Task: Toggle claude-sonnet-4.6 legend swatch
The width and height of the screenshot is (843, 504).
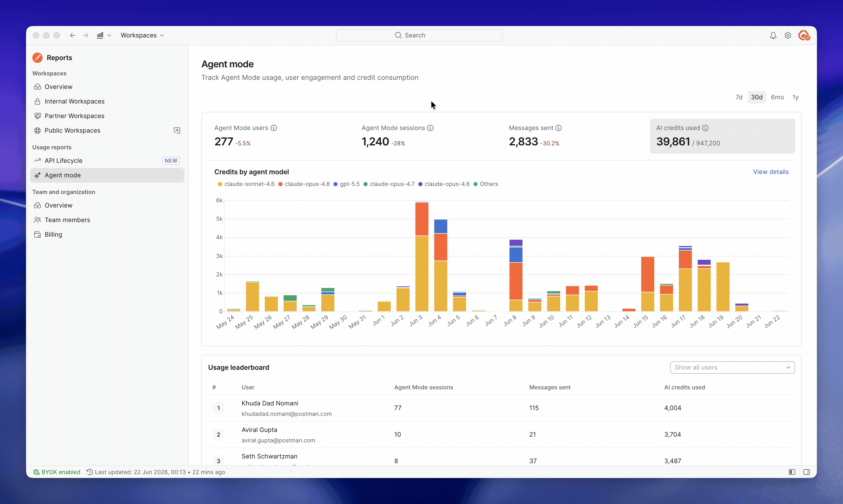Action: point(220,184)
